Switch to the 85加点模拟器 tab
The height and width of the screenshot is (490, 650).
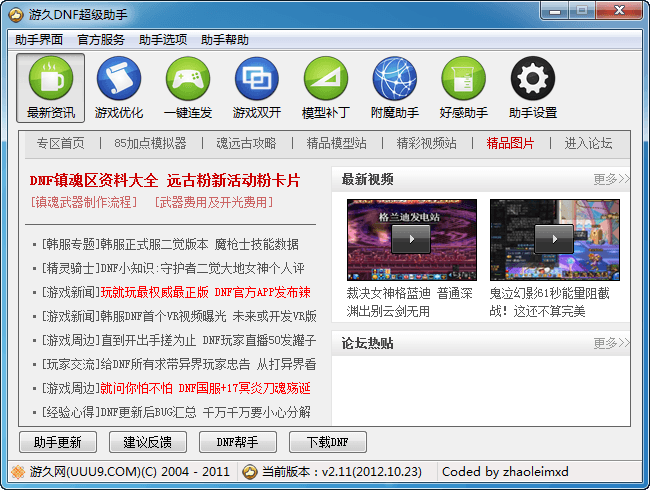(x=150, y=143)
